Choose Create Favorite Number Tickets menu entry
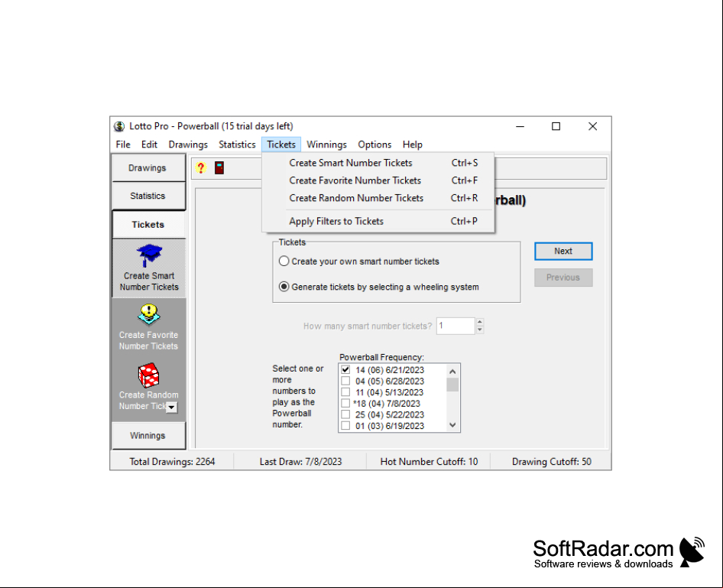The image size is (723, 588). click(x=378, y=180)
